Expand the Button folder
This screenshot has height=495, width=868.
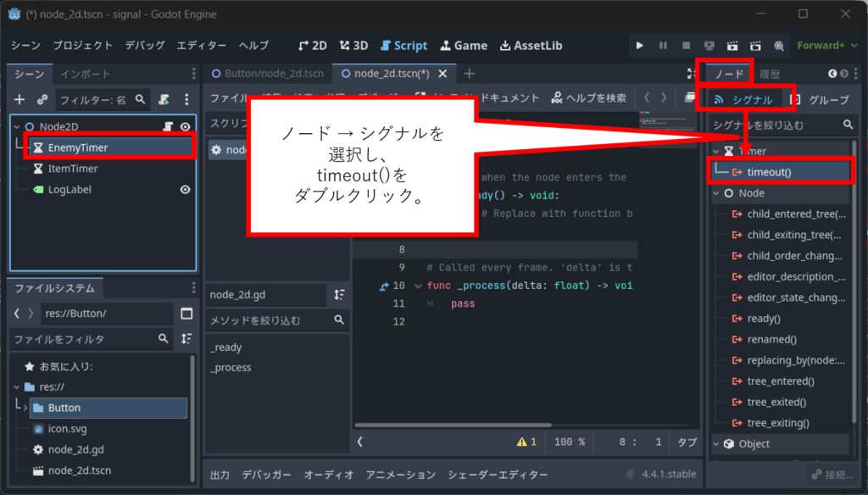25,408
